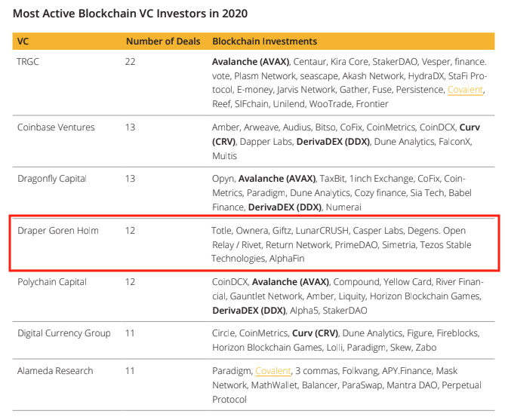Screen dimensions: 505x420
Task: Select the 'Digital Currency Group' cell
Action: coord(63,333)
